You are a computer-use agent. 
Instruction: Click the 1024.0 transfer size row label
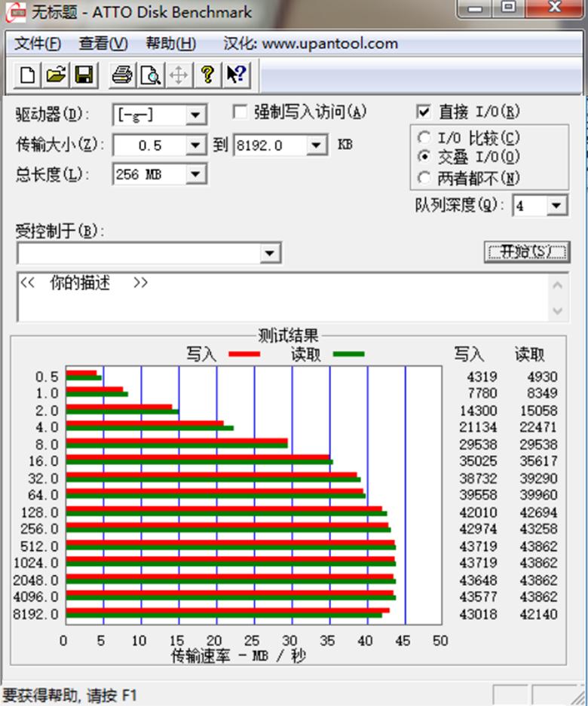(x=36, y=563)
